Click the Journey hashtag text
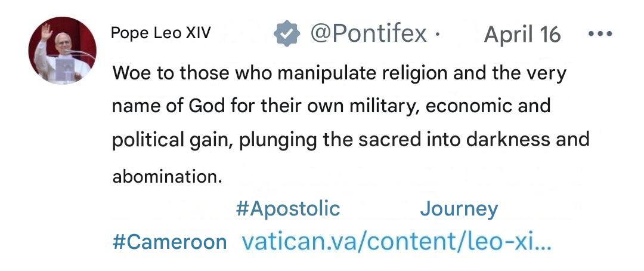The width and height of the screenshot is (644, 271). click(x=459, y=209)
